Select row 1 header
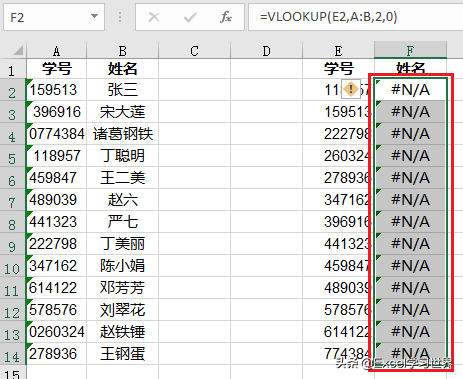This screenshot has width=463, height=379. pos(13,69)
